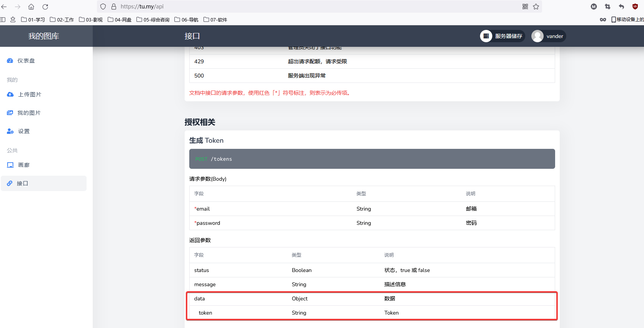This screenshot has height=328, width=644.
Task: Open the 06-导航 bookmark folder
Action: tap(186, 20)
